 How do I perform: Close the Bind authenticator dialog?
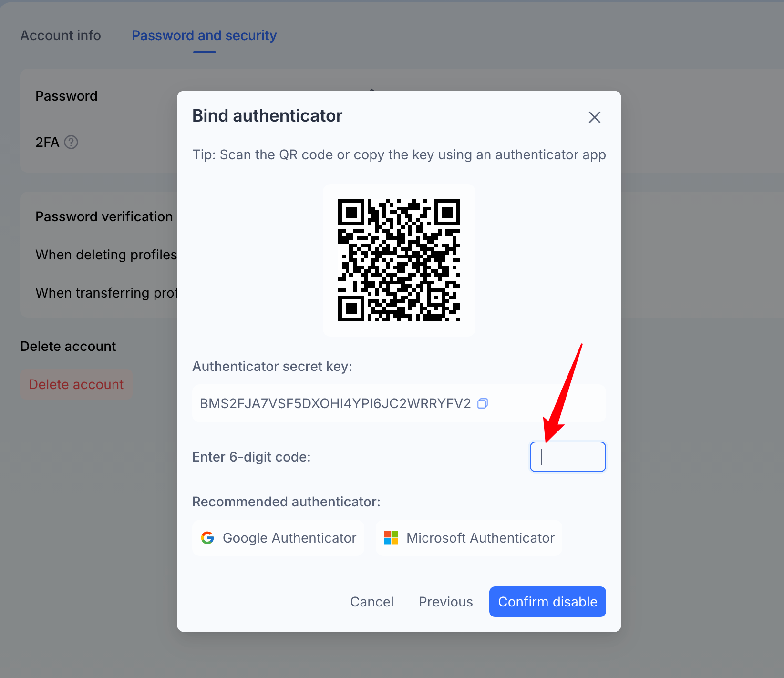pos(594,117)
